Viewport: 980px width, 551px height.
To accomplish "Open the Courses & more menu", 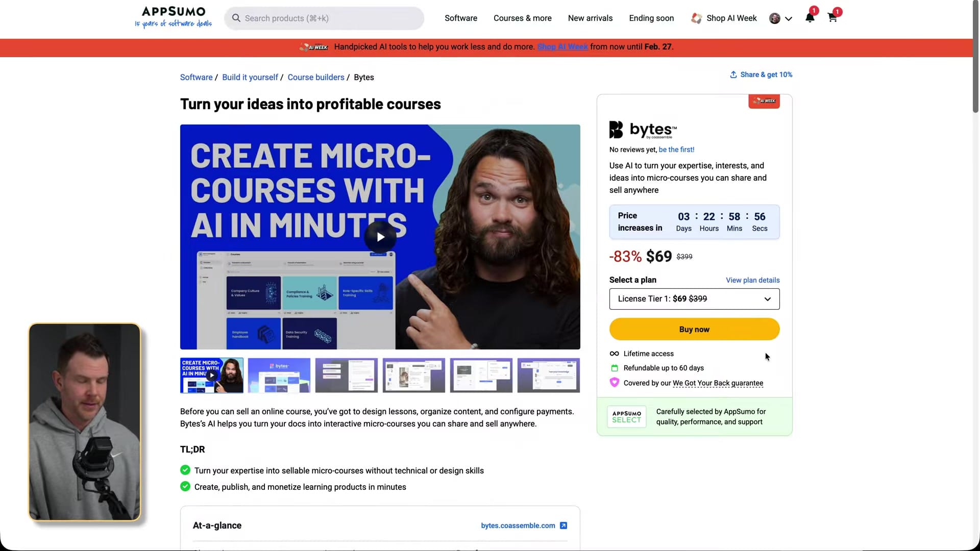I will pyautogui.click(x=523, y=18).
